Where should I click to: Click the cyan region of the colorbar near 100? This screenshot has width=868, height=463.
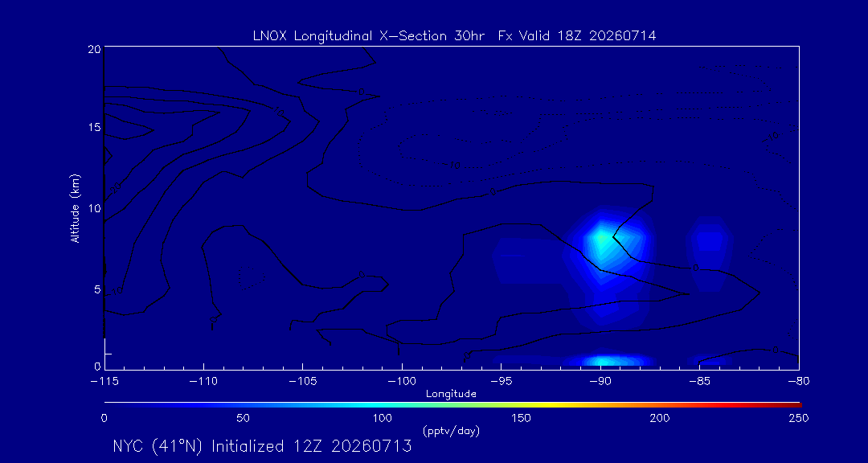383,405
